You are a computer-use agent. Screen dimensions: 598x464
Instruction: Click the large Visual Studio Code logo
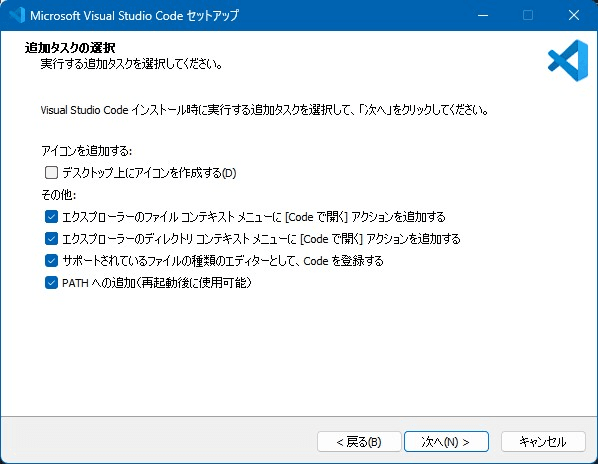click(x=568, y=61)
